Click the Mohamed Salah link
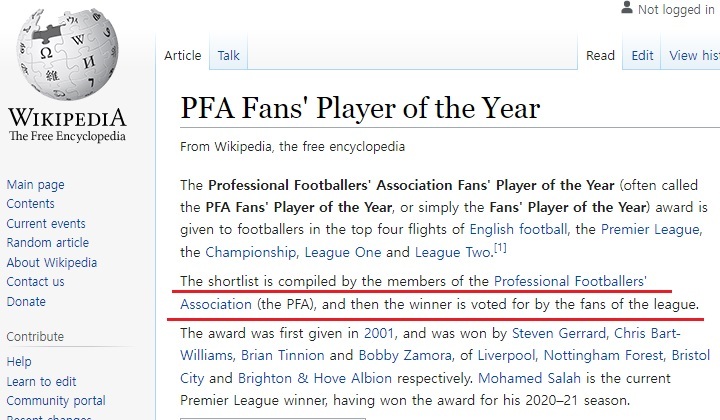This screenshot has width=720, height=420. tap(529, 378)
